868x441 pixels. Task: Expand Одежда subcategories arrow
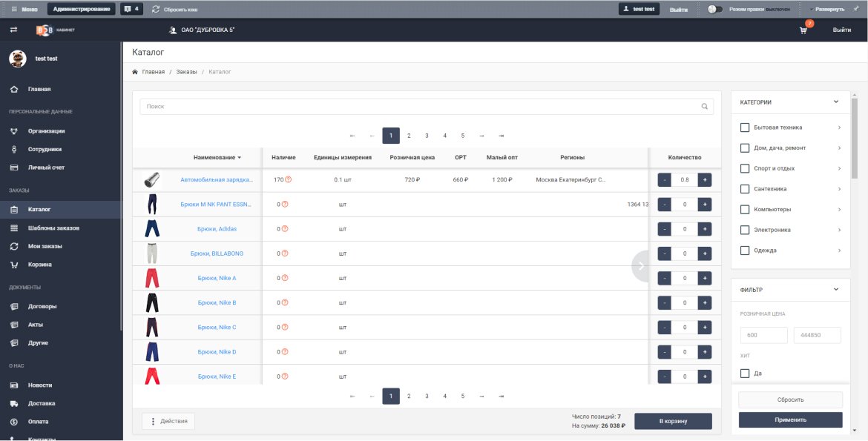click(x=839, y=250)
